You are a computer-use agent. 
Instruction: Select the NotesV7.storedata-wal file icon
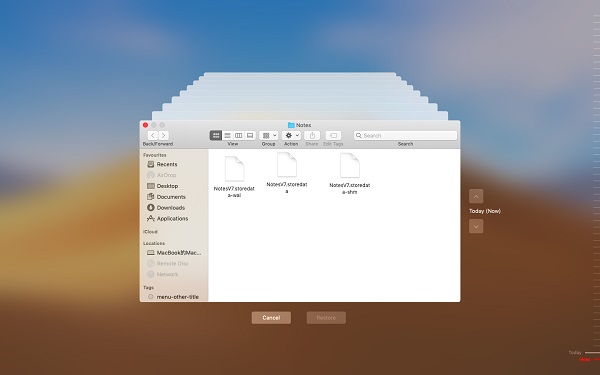click(234, 169)
